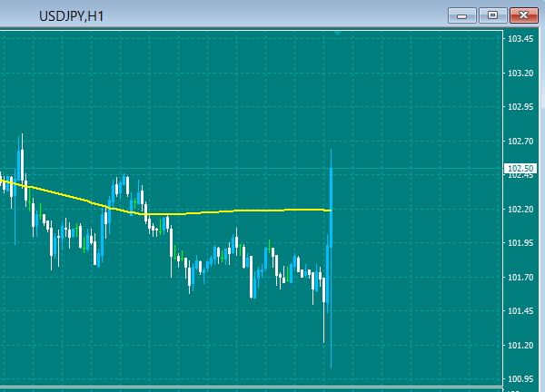The height and width of the screenshot is (392, 545).
Task: Click the chart shift triangle marker
Action: 337,33
